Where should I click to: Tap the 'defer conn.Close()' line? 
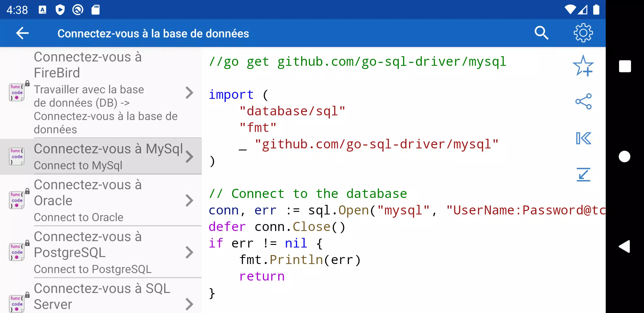pos(277,227)
